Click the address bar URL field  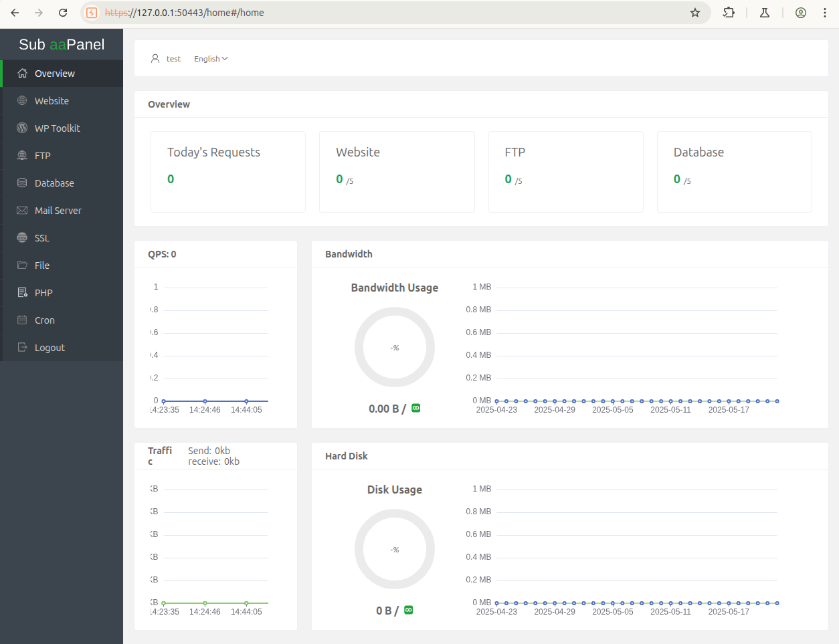(388, 13)
